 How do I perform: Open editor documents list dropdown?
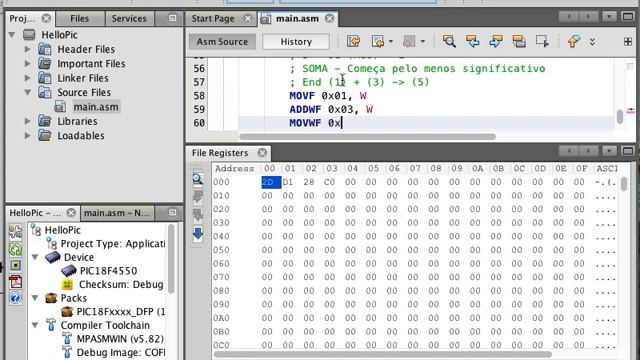(x=609, y=16)
